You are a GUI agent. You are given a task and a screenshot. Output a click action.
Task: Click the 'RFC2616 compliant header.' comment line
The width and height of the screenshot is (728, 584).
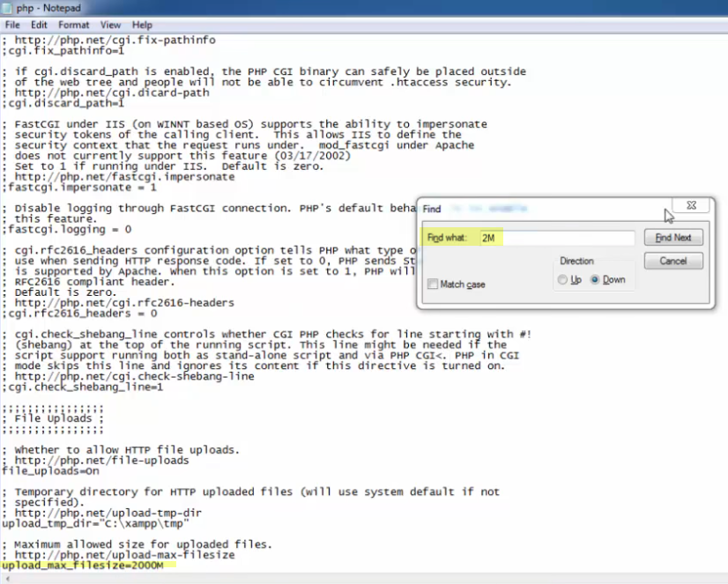pyautogui.click(x=89, y=282)
